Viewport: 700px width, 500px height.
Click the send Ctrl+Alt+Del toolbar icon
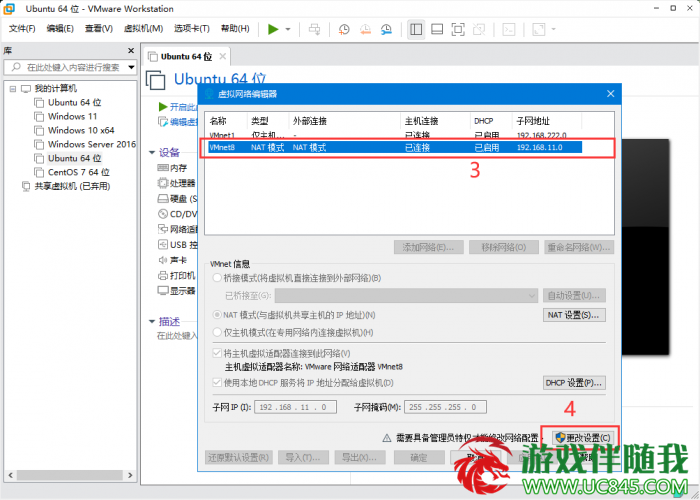coord(314,29)
